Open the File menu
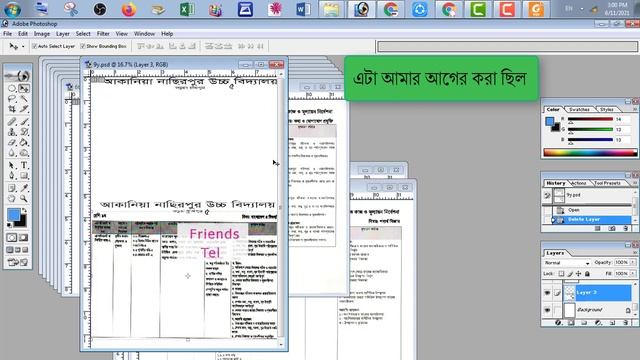Screen dimensions: 640x360 pyautogui.click(x=7, y=33)
